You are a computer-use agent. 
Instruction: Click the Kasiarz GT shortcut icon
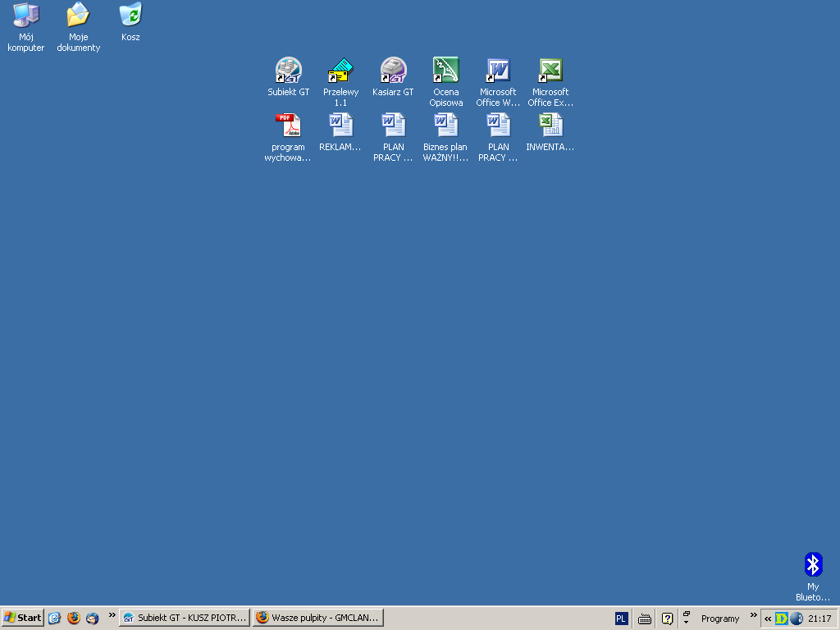coord(393,71)
